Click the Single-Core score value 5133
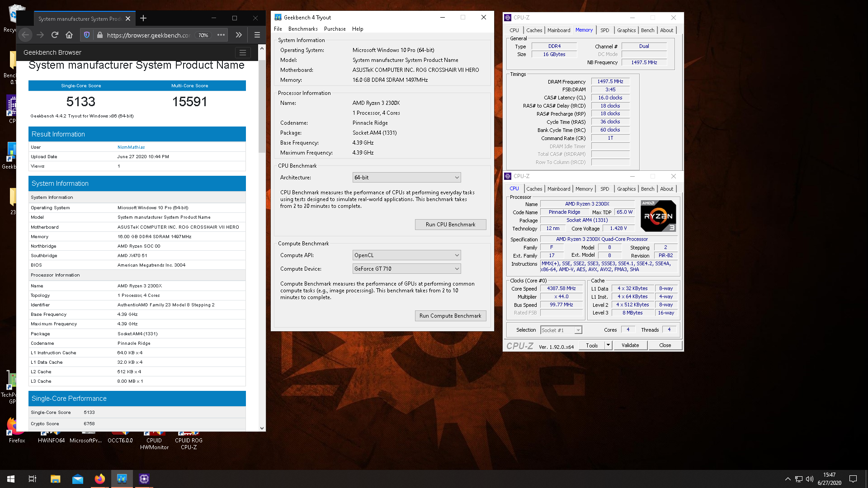 81,102
